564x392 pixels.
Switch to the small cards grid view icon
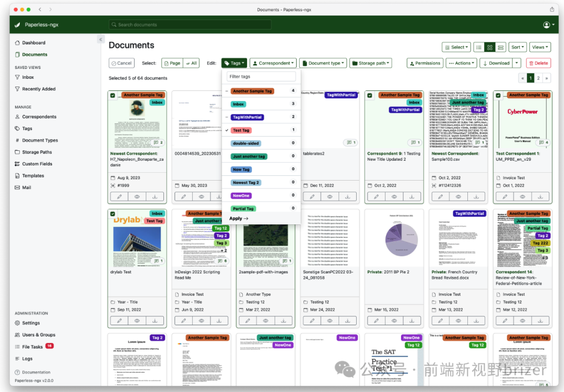489,47
